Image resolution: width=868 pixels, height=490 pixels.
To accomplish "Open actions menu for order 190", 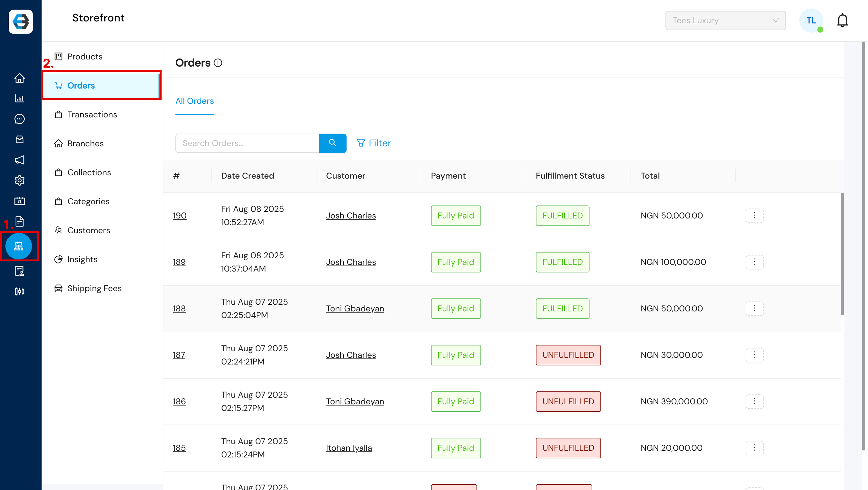I will [x=754, y=215].
